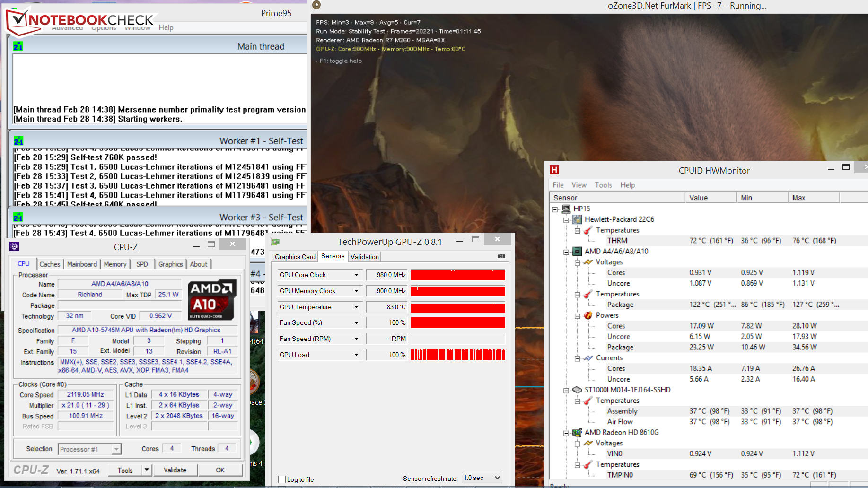
Task: Click the Currents icon in HWMonitor
Action: [x=588, y=358]
